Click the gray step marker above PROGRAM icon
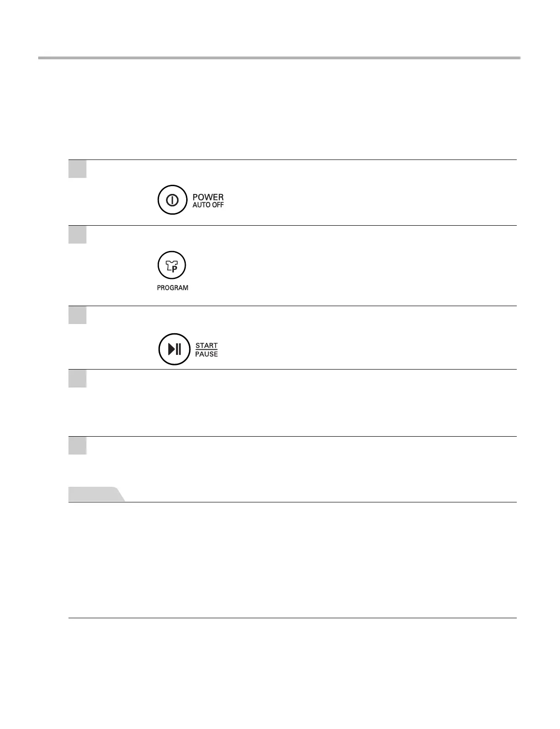560x729 pixels. pyautogui.click(x=78, y=235)
